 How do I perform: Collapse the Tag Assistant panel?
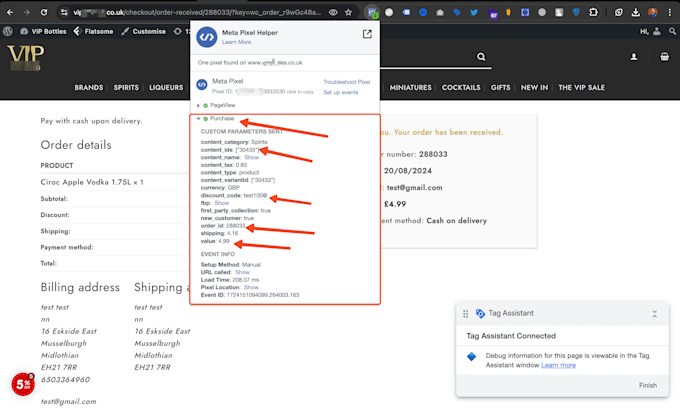coord(654,314)
